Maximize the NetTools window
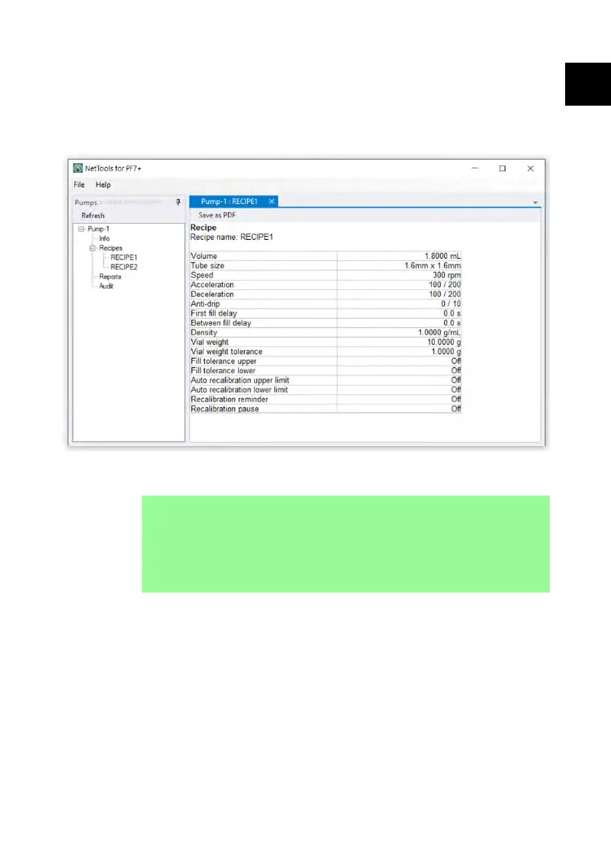This screenshot has width=611, height=868. [x=502, y=168]
